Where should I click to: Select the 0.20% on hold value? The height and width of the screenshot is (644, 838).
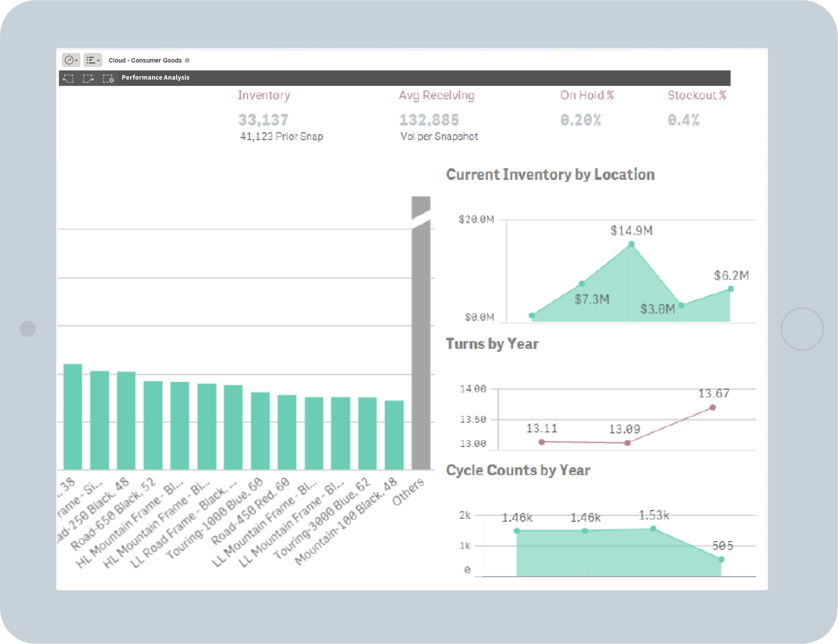pyautogui.click(x=580, y=119)
